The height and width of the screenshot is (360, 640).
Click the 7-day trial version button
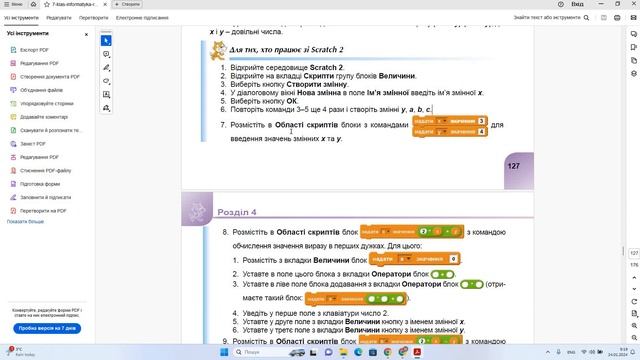(47, 328)
